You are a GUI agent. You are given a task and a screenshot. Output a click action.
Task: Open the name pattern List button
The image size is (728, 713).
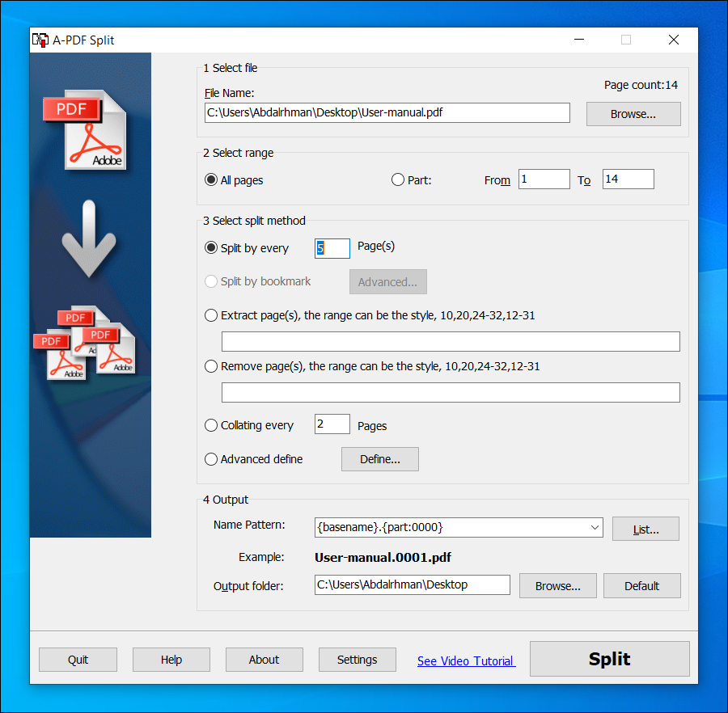pos(645,529)
